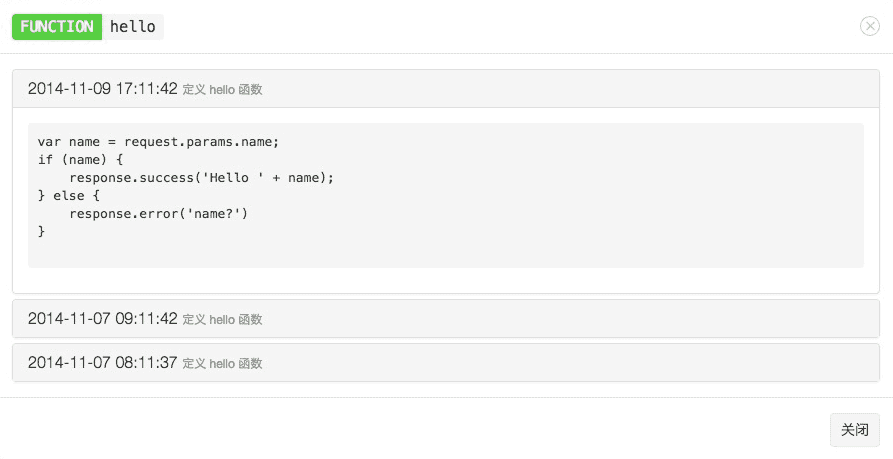This screenshot has width=893, height=459.
Task: Click the hello function name label
Action: pyautogui.click(x=133, y=27)
